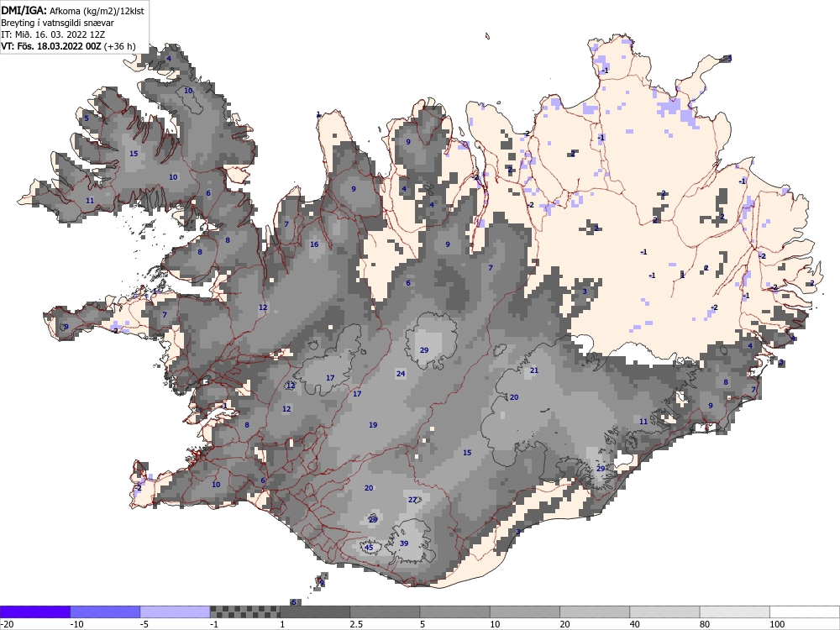The width and height of the screenshot is (840, 630).
Task: Select the '2.5' legend scale label
Action: 356,624
